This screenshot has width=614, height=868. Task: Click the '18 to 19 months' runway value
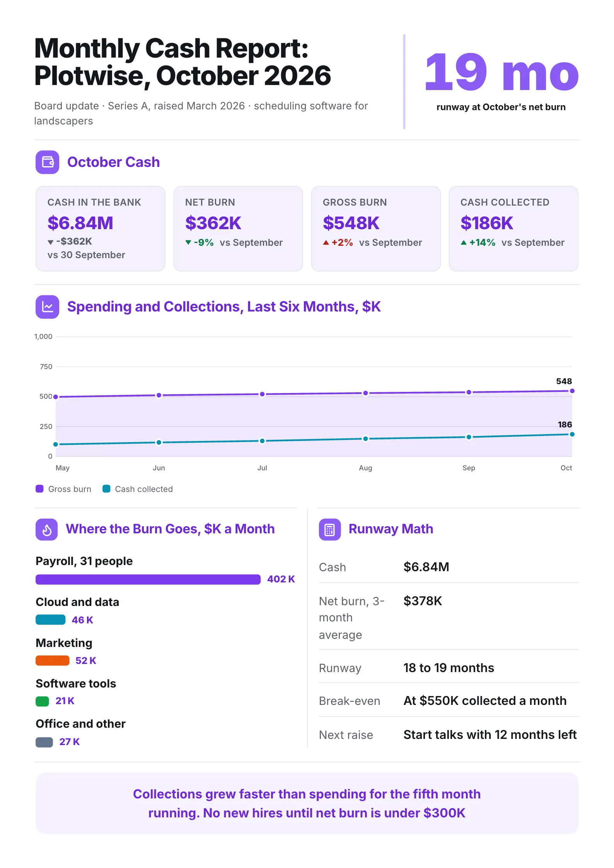pos(449,668)
